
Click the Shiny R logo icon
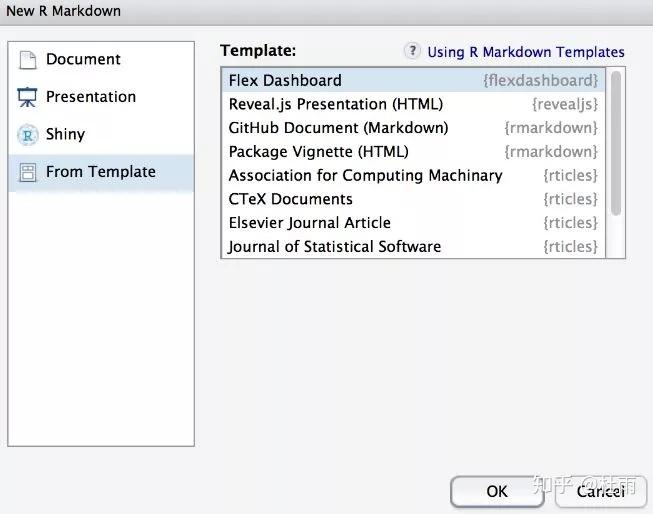point(27,135)
